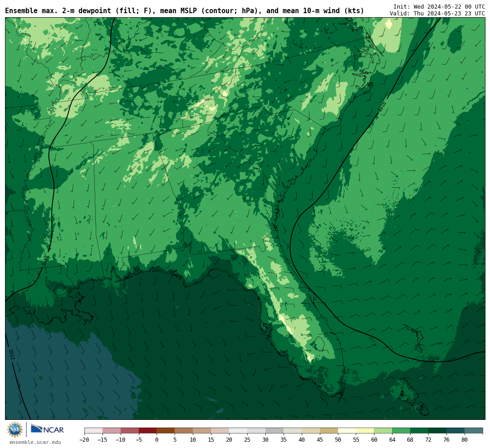Pick the 45 to 50 khaki colorbar swatch
490x448 pixels.
pyautogui.click(x=329, y=431)
